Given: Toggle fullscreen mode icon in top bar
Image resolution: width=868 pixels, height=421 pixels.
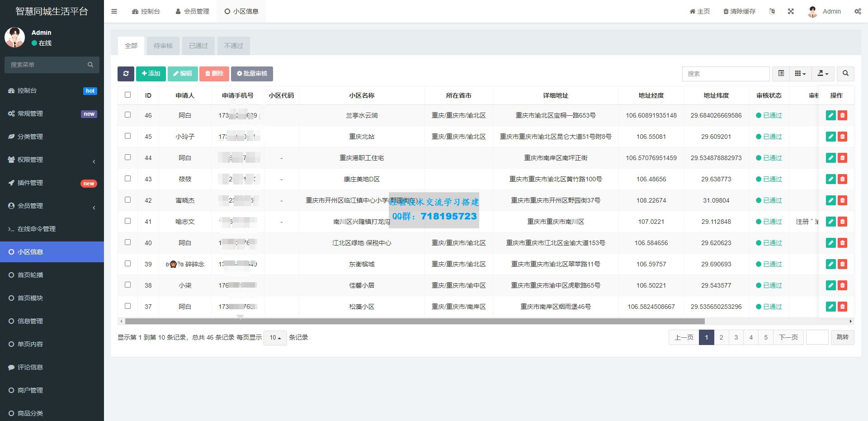Looking at the screenshot, I should coord(791,11).
